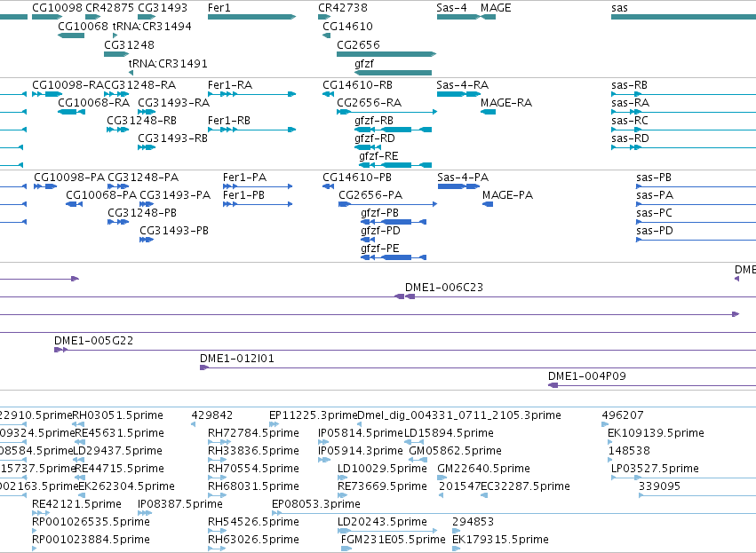Open the CG14610-PB protein label
Screen dimensions: 756x553
[357, 178]
